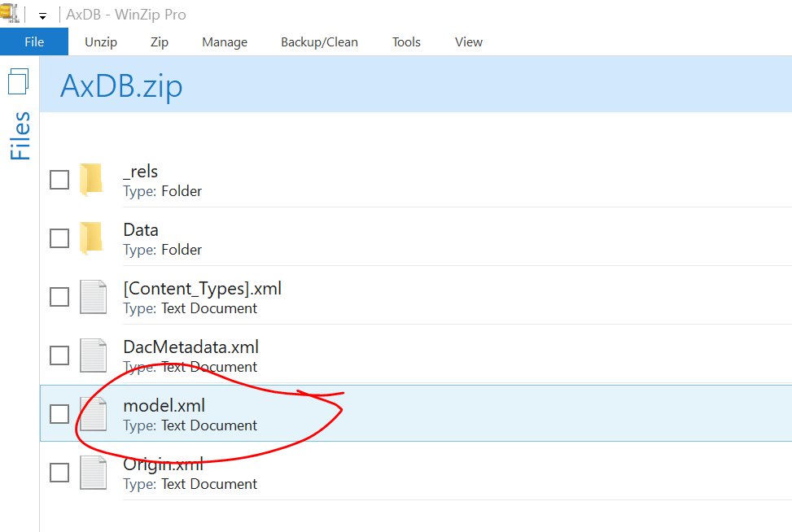792x532 pixels.
Task: Switch to the Unzip ribbon tab
Action: [x=101, y=42]
